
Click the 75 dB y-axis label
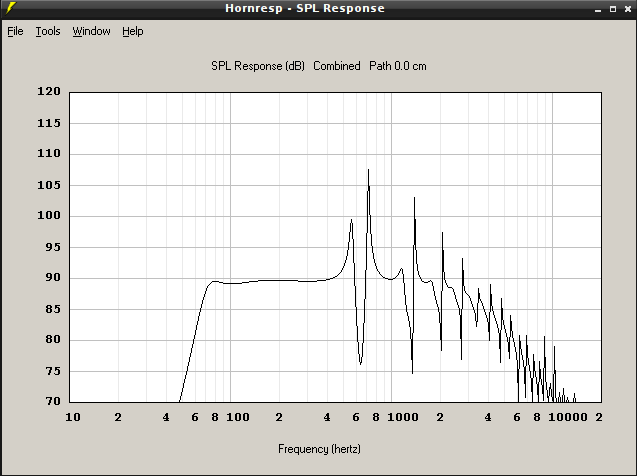(x=53, y=371)
